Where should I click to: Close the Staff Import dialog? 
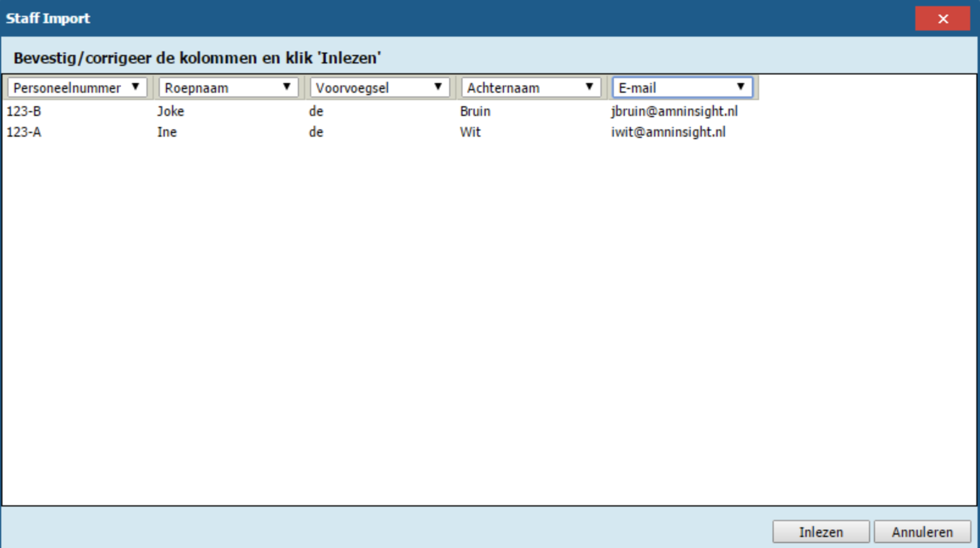point(942,19)
